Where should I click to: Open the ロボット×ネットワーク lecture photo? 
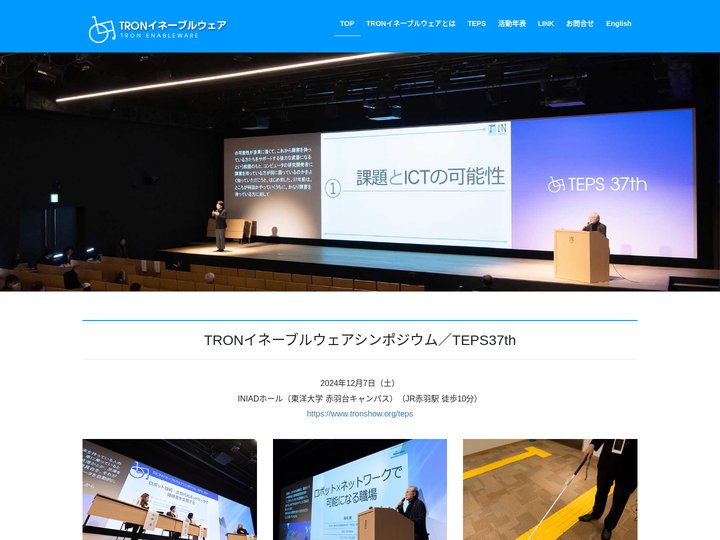tap(360, 489)
